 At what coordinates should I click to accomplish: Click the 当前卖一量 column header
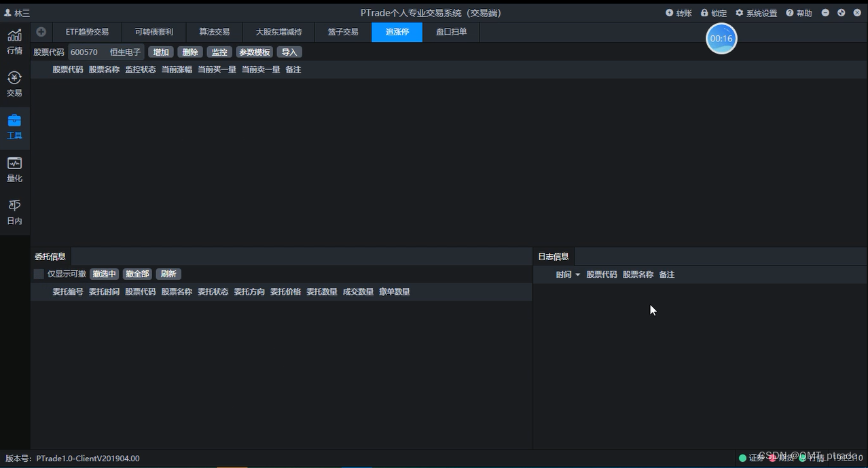point(261,69)
